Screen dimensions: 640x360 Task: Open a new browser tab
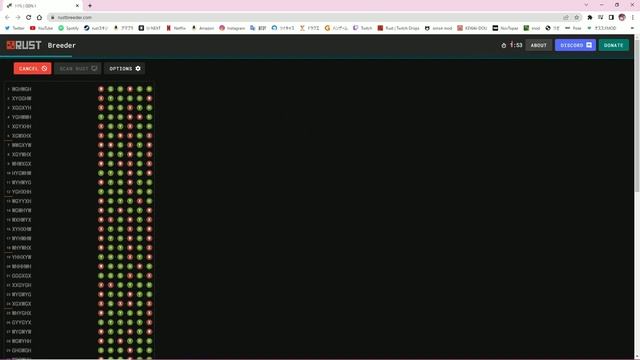90,6
